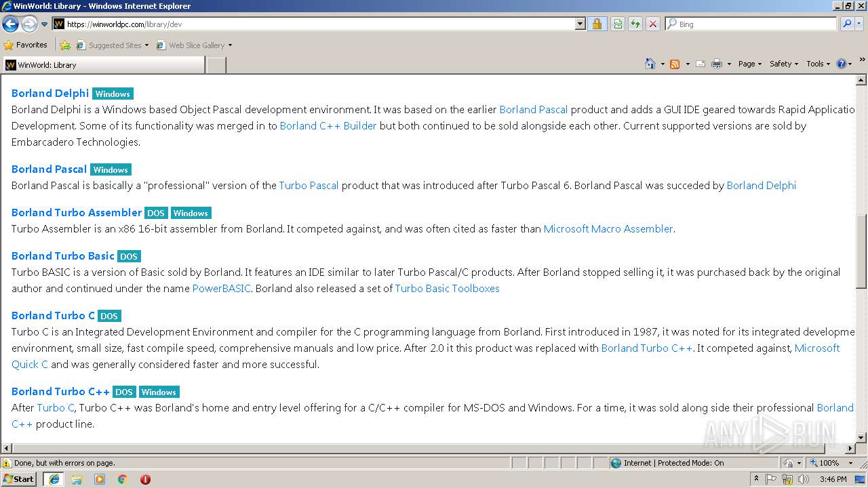Click the security lock icon
This screenshot has height=488, width=868.
[x=597, y=24]
